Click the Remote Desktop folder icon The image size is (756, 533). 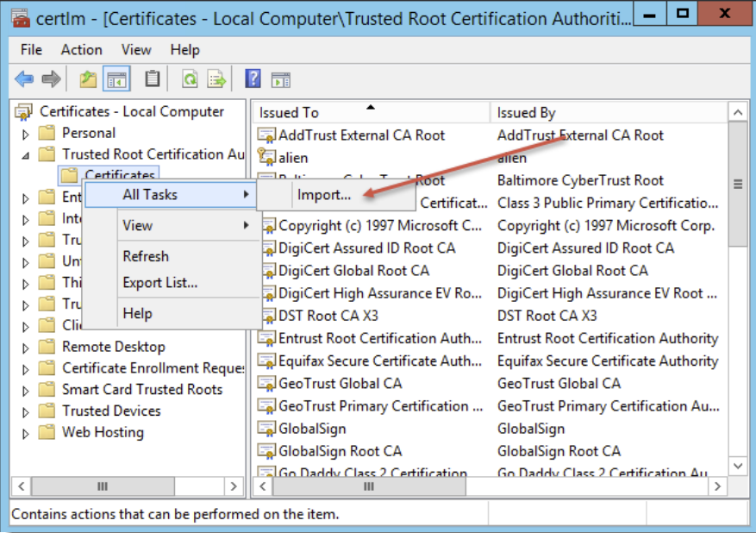[x=47, y=347]
